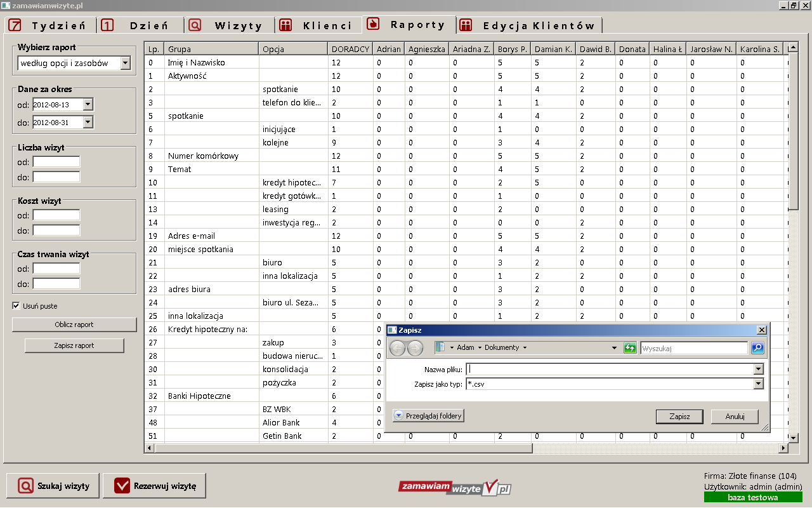Open the end date picker 2012-08-31
The image size is (812, 508).
88,122
